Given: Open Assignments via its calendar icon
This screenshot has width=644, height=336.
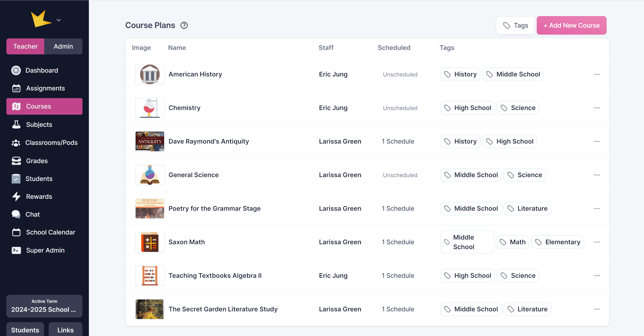Looking at the screenshot, I should click(x=16, y=88).
